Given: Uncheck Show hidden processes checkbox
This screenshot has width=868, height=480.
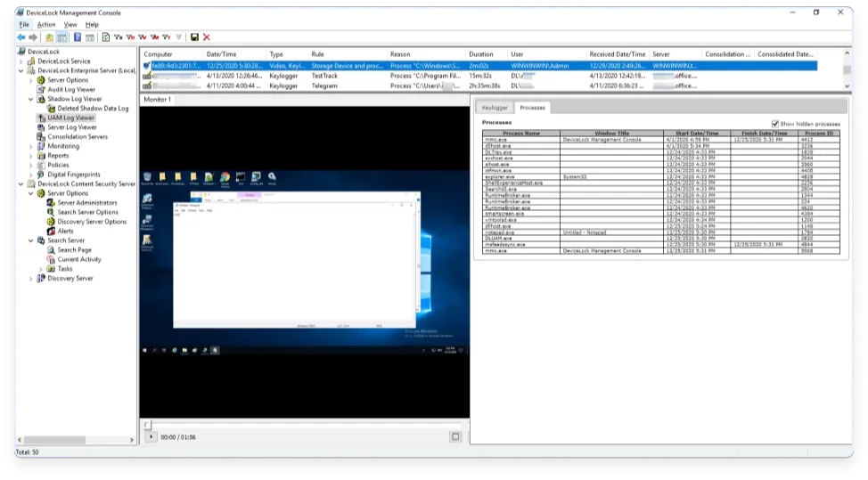Looking at the screenshot, I should [x=775, y=124].
